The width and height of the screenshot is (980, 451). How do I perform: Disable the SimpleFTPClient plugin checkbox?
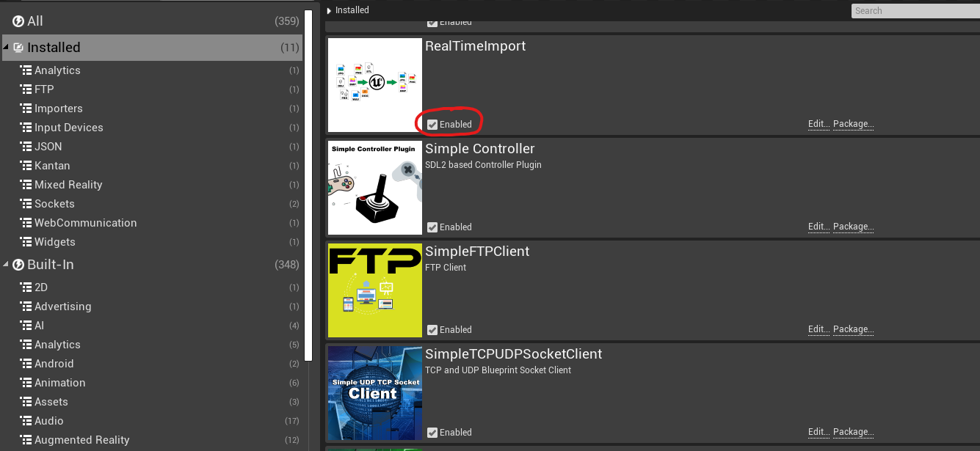click(x=432, y=330)
